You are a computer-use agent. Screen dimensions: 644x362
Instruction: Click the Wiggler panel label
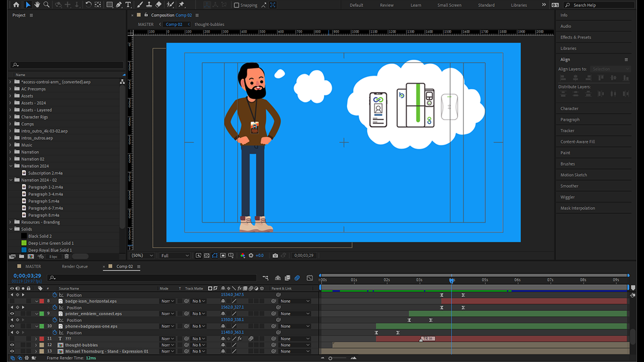(567, 197)
